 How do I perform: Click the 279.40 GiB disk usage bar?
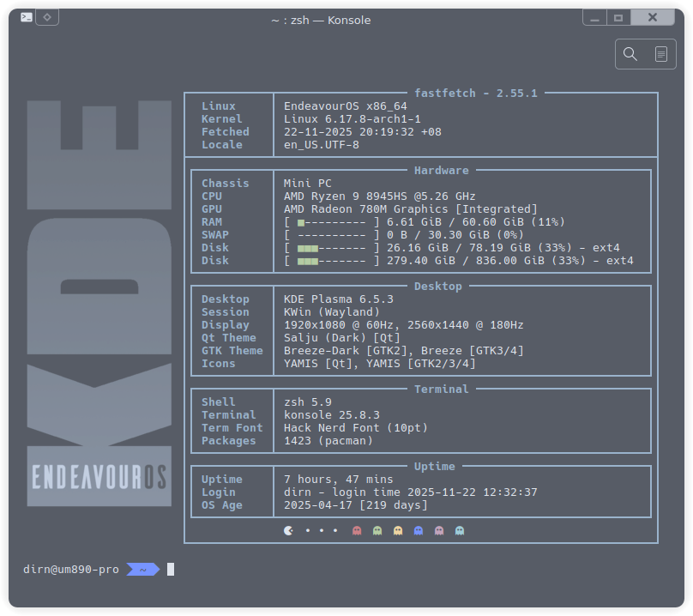pos(332,261)
